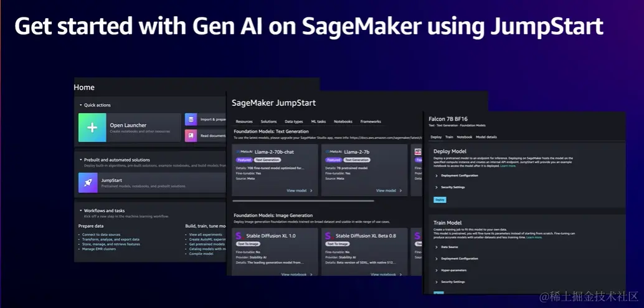This screenshot has width=644, height=308.
Task: Click the Stable Diffusion XL Beta 0.8 title
Action: pos(366,236)
